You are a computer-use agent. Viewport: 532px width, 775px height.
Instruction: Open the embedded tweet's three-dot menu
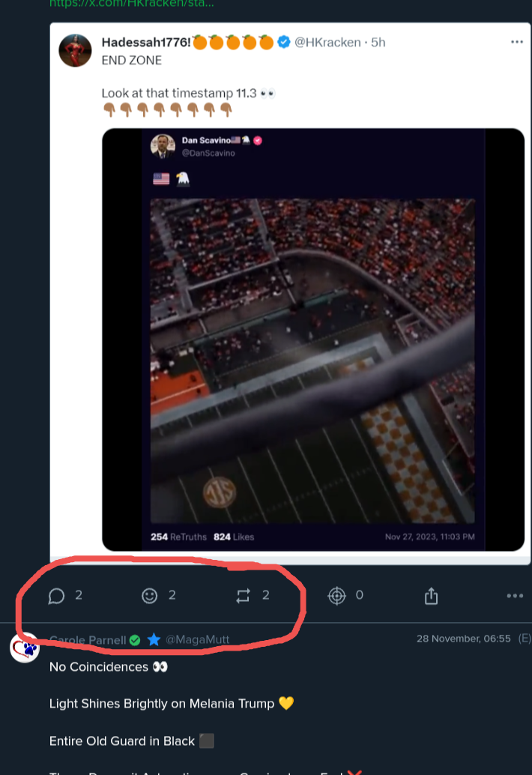tap(517, 42)
